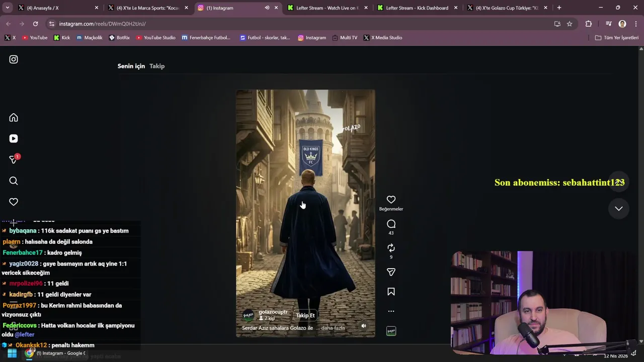The image size is (644, 362).
Task: Open Fenerbahçe Futbol bookmark
Action: click(206, 38)
